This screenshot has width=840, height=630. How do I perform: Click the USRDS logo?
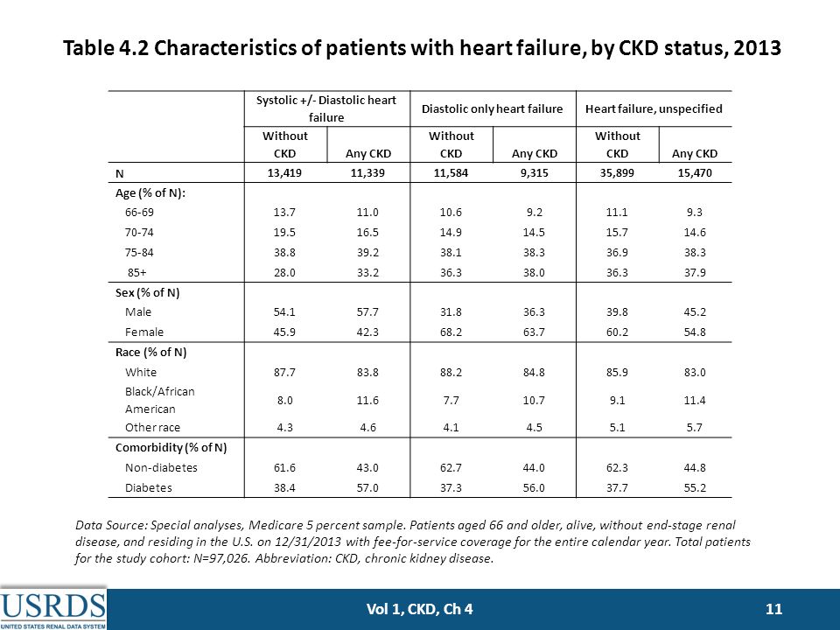click(53, 609)
